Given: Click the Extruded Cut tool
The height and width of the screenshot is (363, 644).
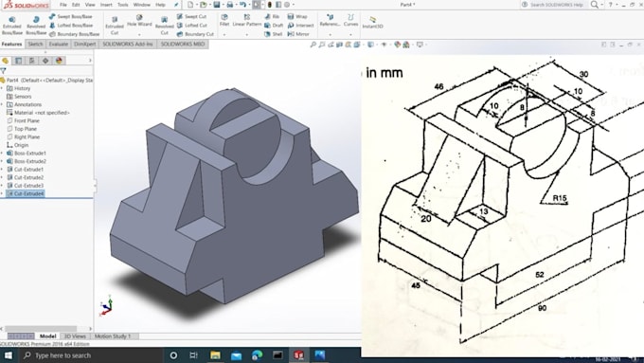Looking at the screenshot, I should pos(115,26).
